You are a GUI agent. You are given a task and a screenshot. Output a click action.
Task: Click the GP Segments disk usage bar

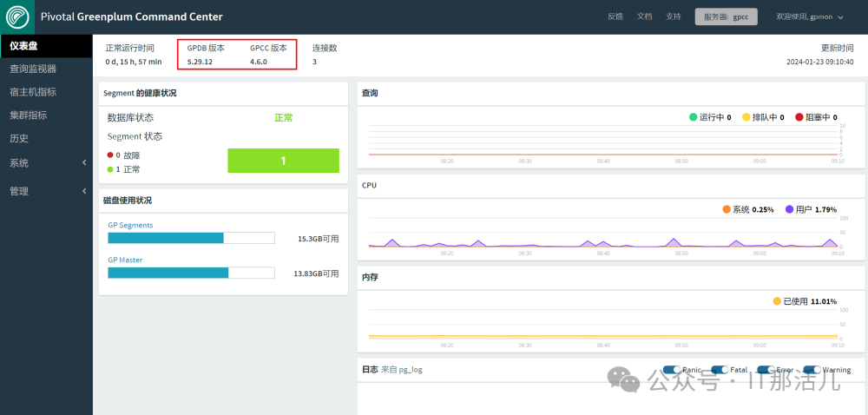(x=191, y=238)
